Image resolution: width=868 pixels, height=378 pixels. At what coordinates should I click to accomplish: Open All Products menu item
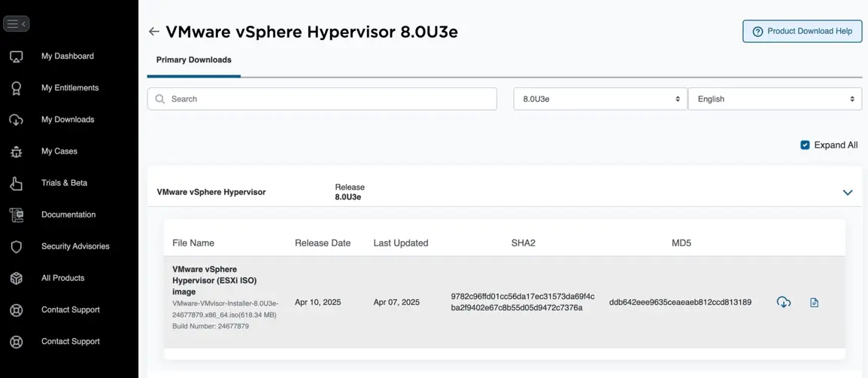(63, 278)
